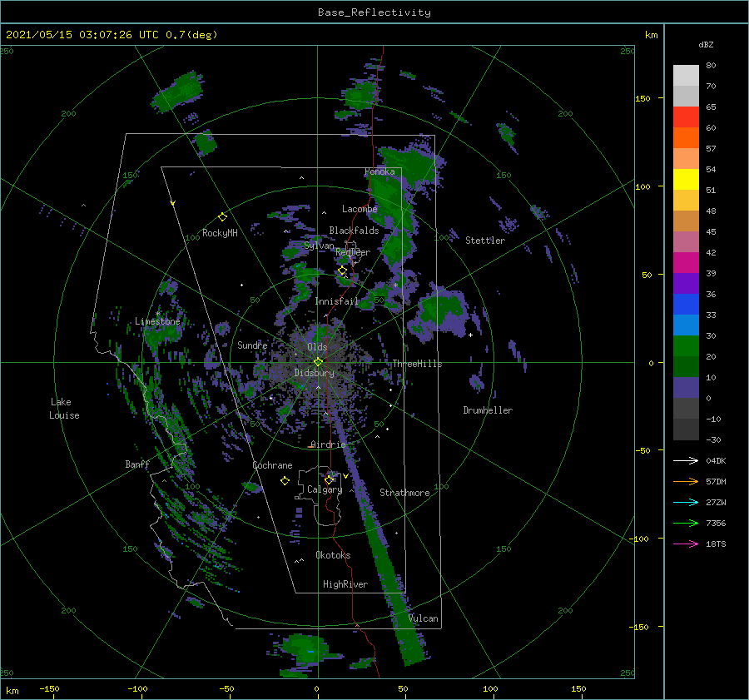Select the yellow diamond marker below the RedDeer label

342,271
